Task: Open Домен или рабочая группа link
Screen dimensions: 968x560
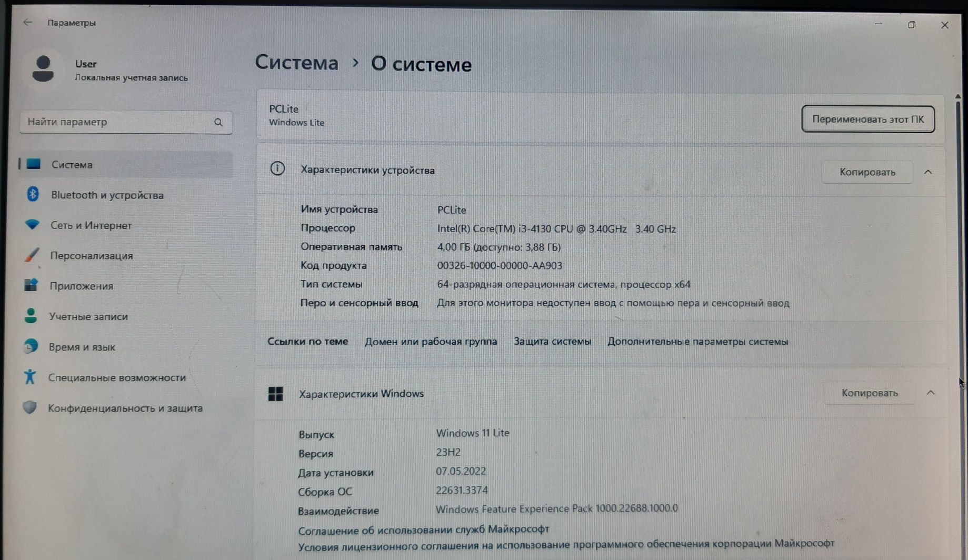Action: (x=431, y=342)
